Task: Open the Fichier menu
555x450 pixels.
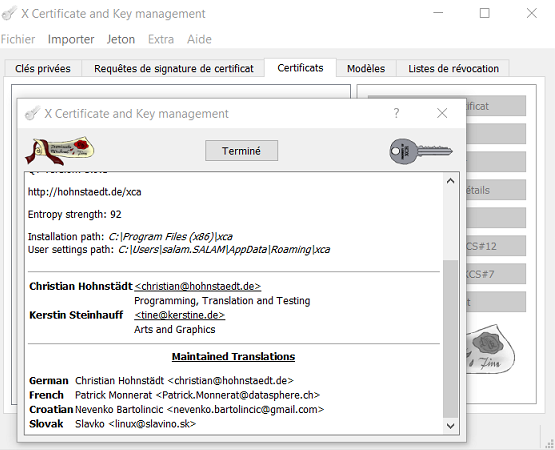Action: pyautogui.click(x=18, y=39)
